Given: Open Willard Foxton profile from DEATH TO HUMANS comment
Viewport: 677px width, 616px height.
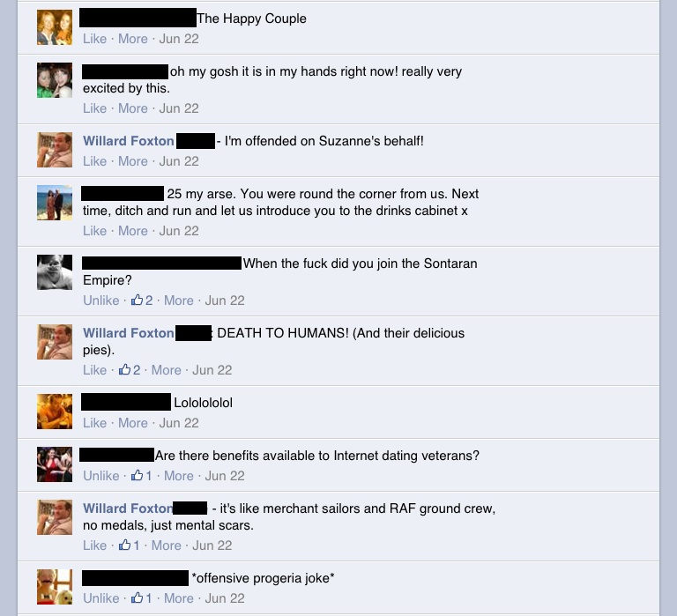Looking at the screenshot, I should (128, 333).
